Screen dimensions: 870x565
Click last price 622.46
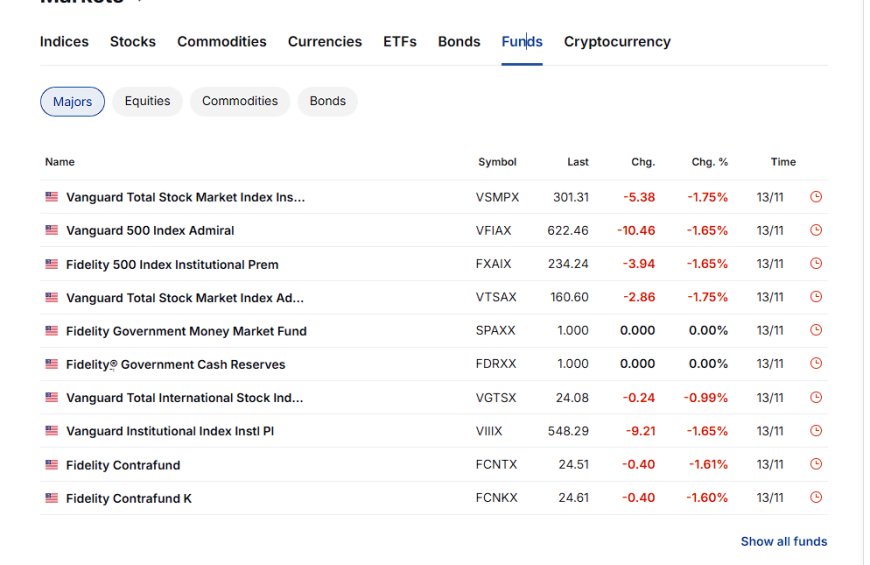[x=568, y=230]
